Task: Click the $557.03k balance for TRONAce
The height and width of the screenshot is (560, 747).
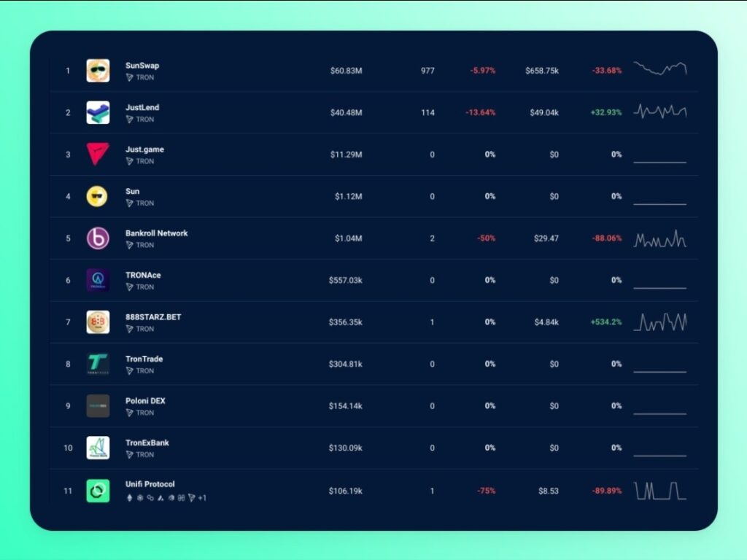Action: (x=345, y=280)
